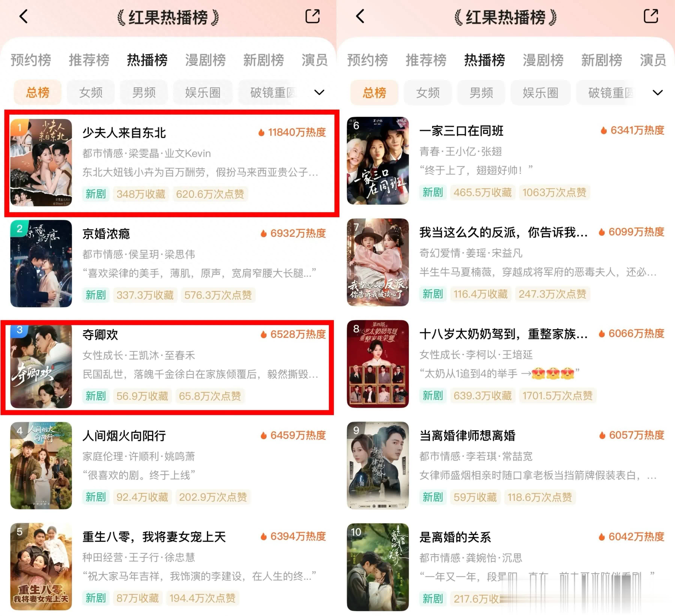Switch to the 漫剧榜 tab on left
675x616 pixels.
tap(205, 60)
